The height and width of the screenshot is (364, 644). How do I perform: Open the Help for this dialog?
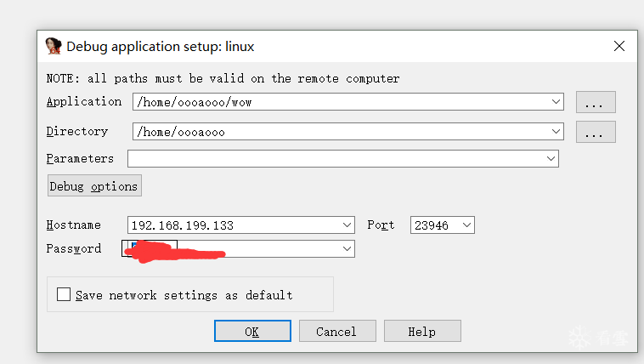coord(421,332)
